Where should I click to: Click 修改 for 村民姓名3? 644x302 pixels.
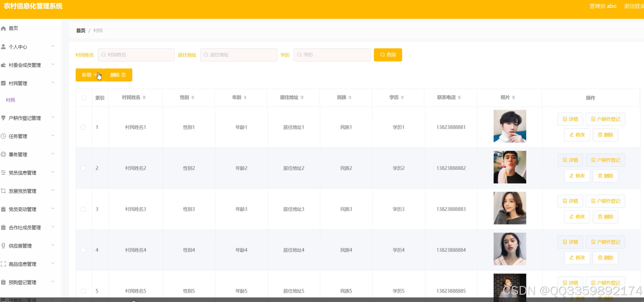coord(577,217)
